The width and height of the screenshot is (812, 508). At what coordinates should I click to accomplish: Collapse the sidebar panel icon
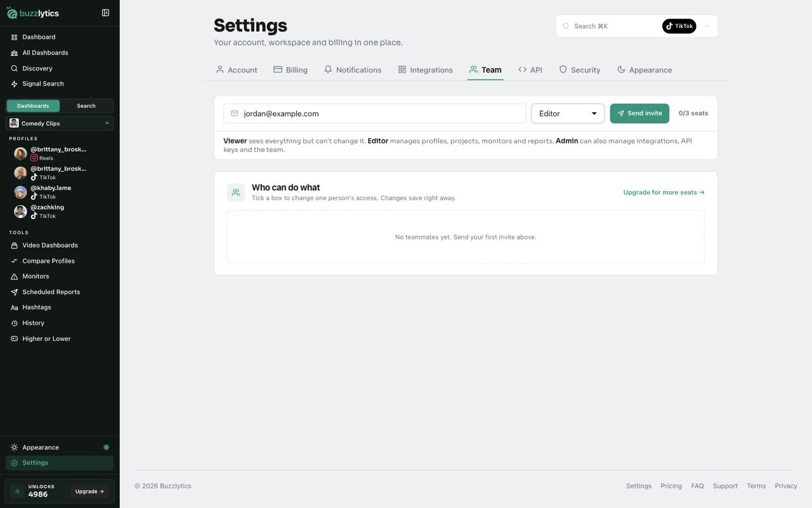point(105,13)
